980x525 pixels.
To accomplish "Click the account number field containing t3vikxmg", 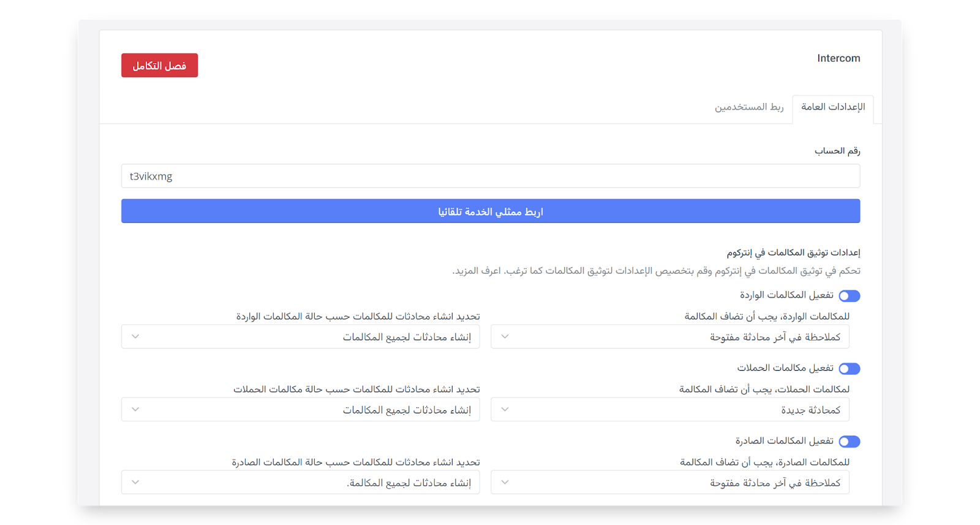I will (x=490, y=176).
